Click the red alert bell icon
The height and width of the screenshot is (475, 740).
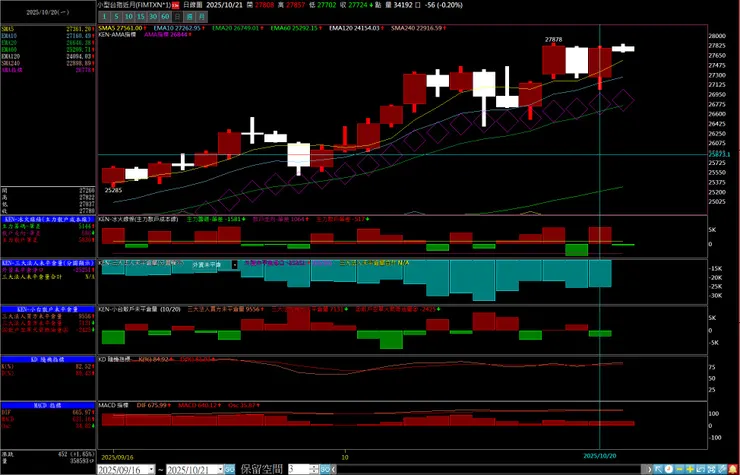[x=733, y=469]
